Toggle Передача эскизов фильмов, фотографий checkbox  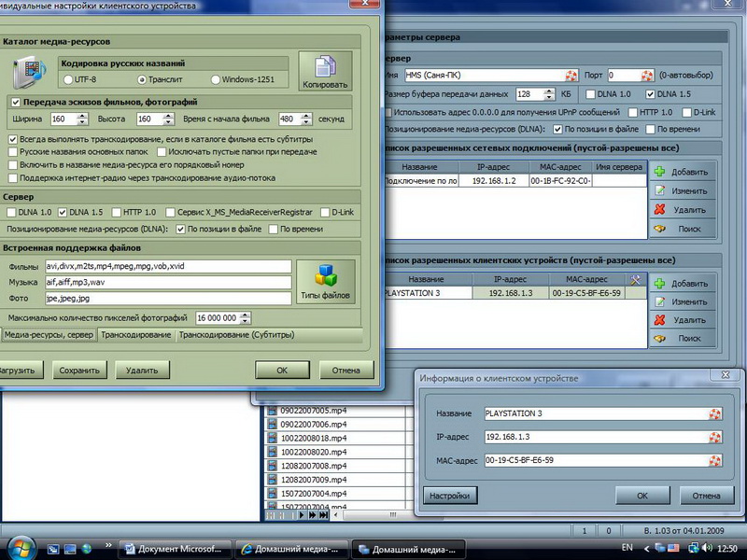(16, 102)
